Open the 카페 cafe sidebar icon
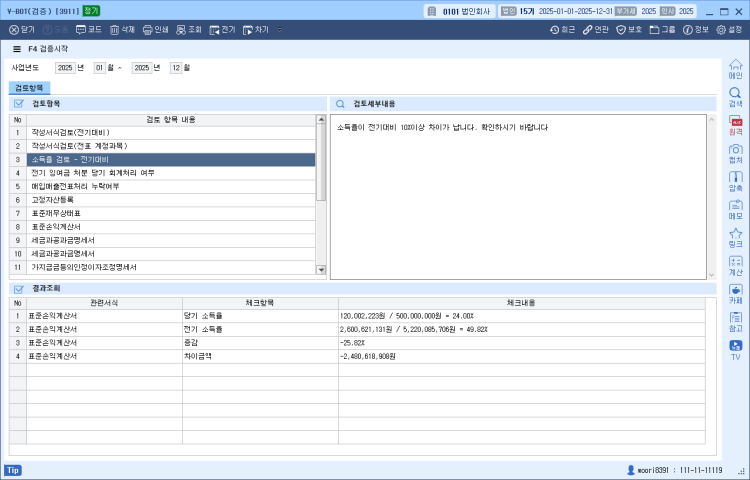The width and height of the screenshot is (750, 480). point(736,294)
